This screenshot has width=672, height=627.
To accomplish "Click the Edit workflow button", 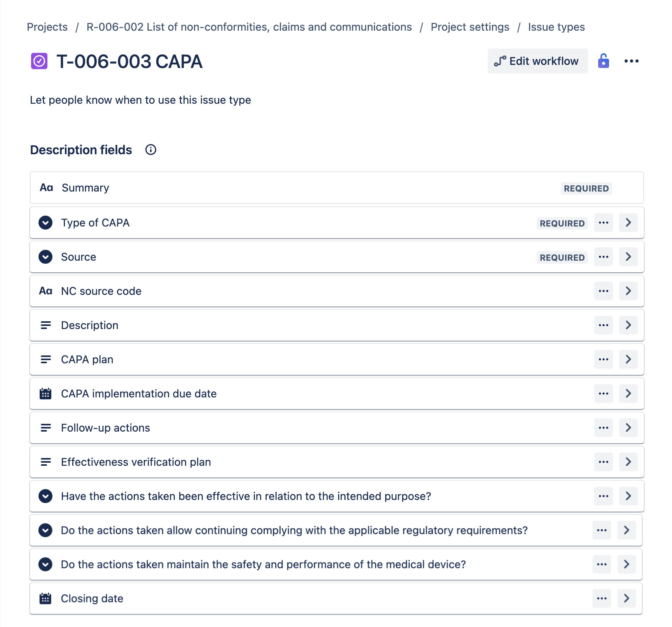I will (x=537, y=61).
